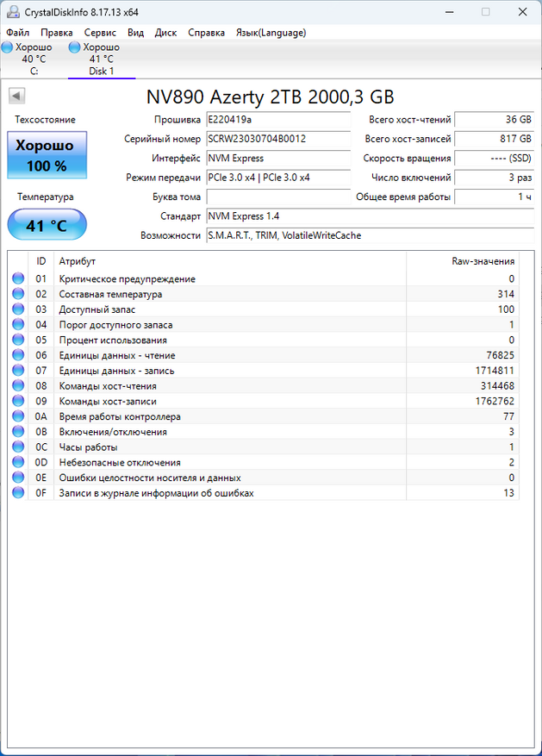This screenshot has height=756, width=542.
Task: Click the Хорошо 100 % health status button
Action: [x=47, y=155]
